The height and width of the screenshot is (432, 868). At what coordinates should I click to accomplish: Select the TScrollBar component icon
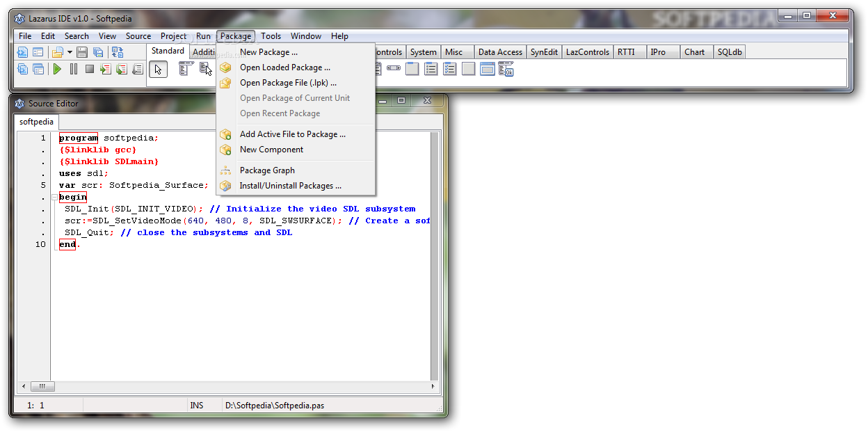[x=394, y=69]
